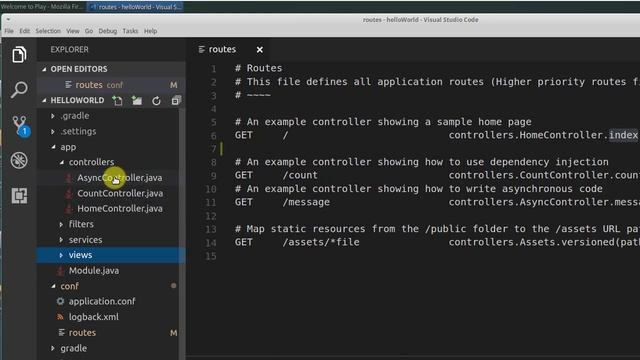This screenshot has width=640, height=360.
Task: Click /message path on line 11
Action: pos(306,202)
